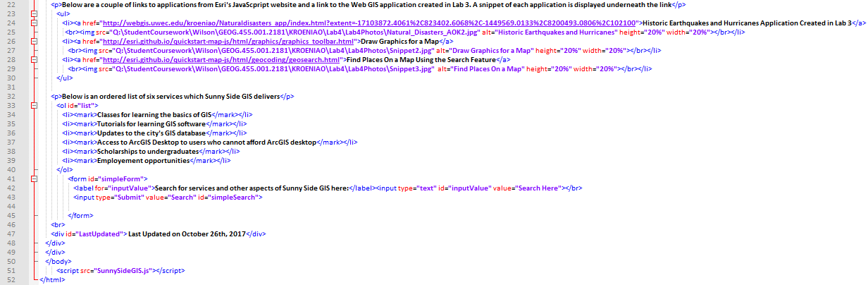Click the "LastUpdated" id attribute value
868x285 pixels.
point(99,234)
